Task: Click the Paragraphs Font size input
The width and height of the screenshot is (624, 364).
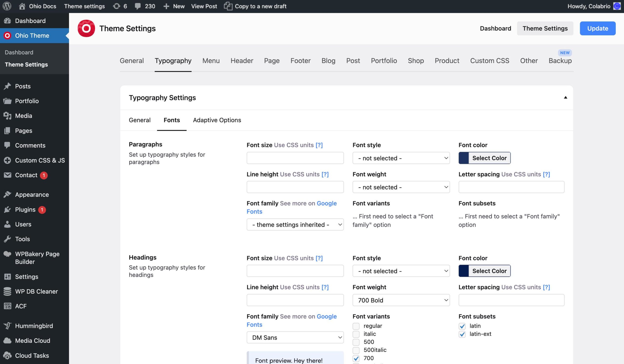Action: 295,158
